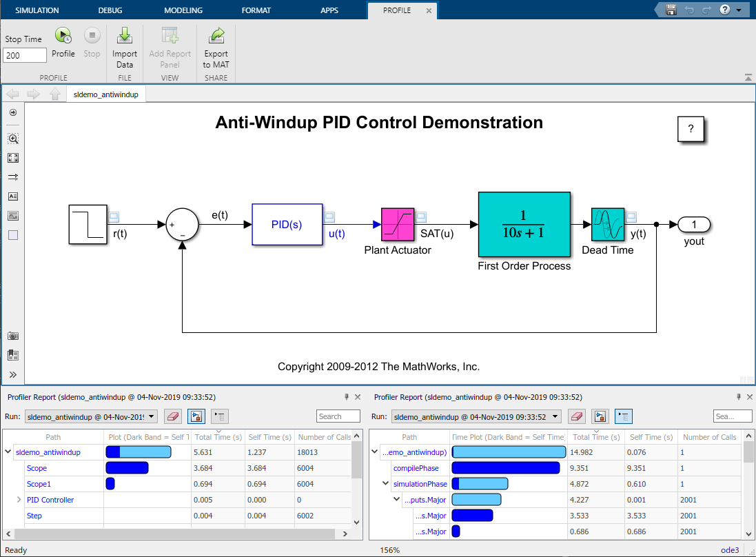Click the Fit-to-view icon in sidebar
This screenshot has width=756, height=557.
point(12,157)
